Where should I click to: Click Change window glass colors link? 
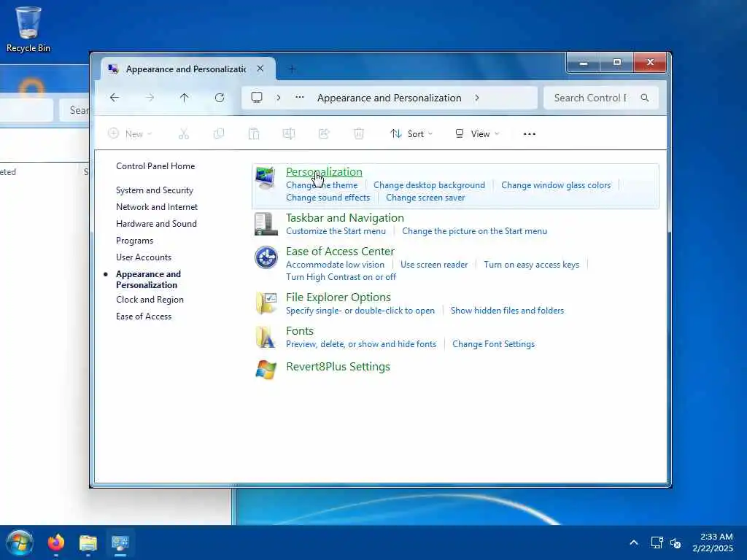point(556,184)
